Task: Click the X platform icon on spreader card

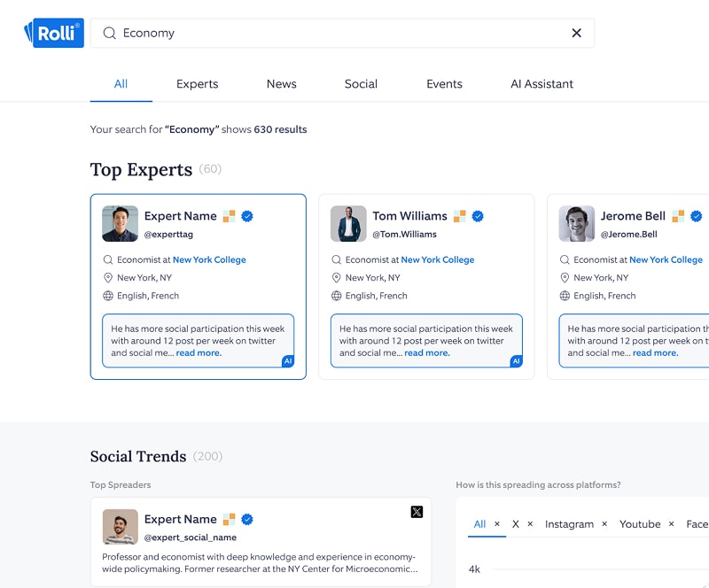Action: [x=417, y=512]
